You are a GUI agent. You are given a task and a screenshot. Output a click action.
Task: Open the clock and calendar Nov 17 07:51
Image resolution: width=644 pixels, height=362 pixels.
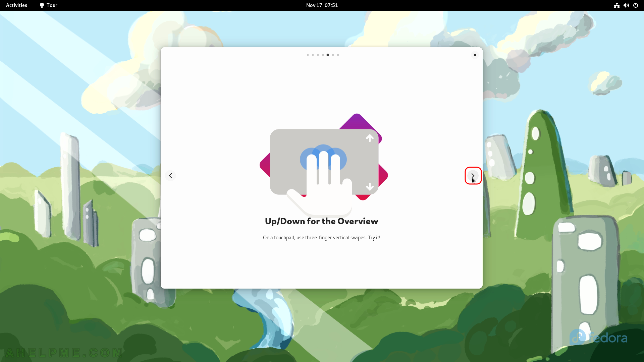tap(322, 5)
